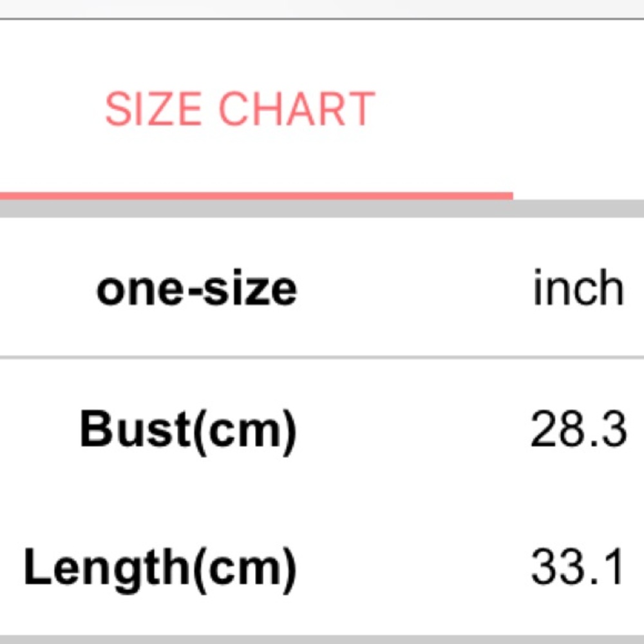Click the pink underline below SIZE CHART
The height and width of the screenshot is (644, 644).
coord(256,196)
